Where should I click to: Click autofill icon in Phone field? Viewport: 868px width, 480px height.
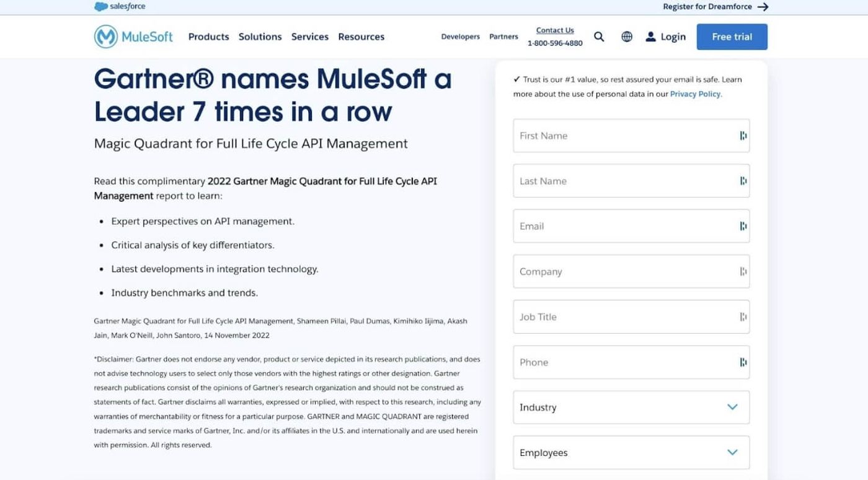pos(743,362)
